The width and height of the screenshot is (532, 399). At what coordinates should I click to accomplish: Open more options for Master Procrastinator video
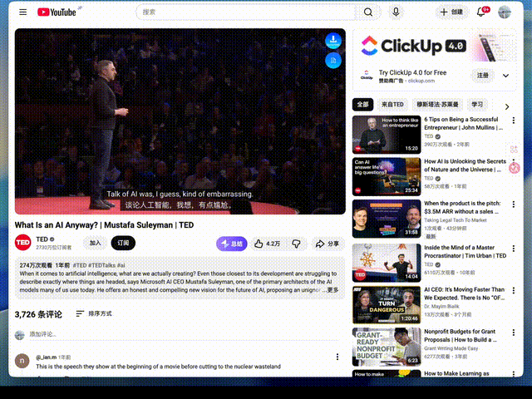click(x=514, y=249)
